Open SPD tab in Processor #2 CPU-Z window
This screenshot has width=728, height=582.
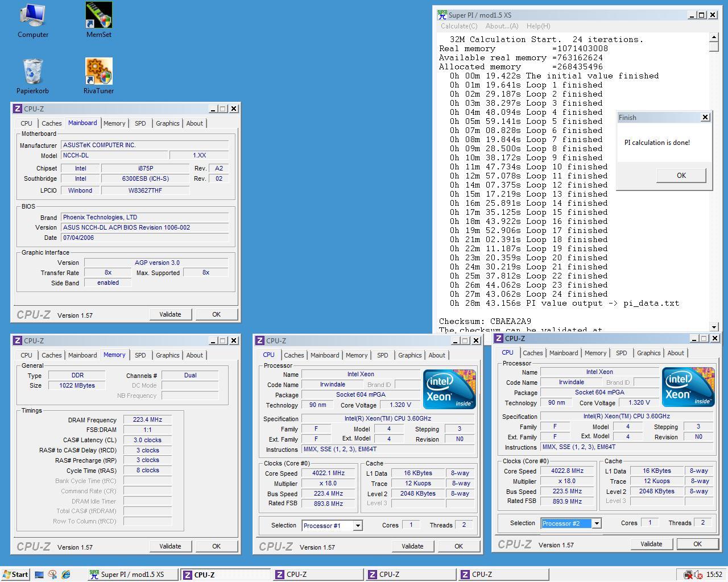(x=621, y=353)
